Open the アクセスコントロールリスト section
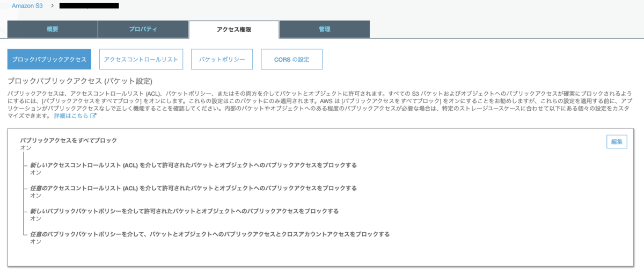Screen dimensions: 644x280 (141, 60)
